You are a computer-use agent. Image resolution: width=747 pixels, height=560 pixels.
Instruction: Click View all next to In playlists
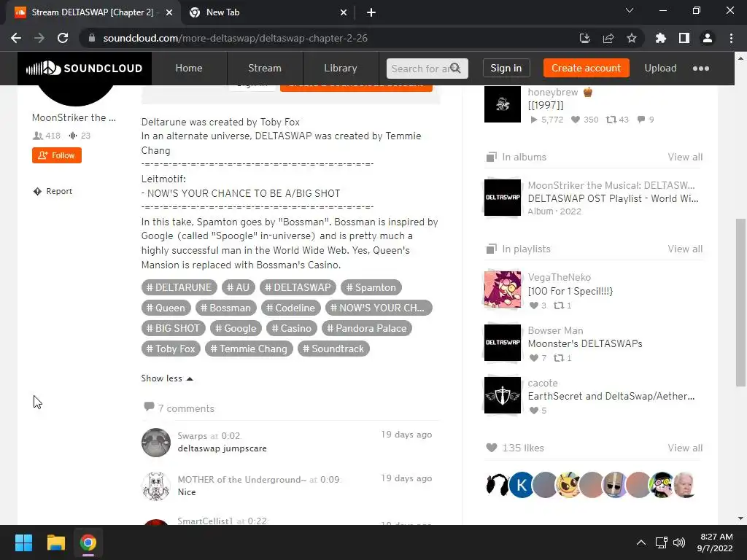tap(685, 249)
